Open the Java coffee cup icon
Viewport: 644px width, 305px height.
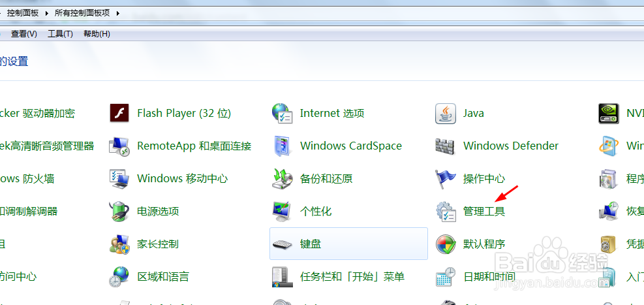pyautogui.click(x=445, y=113)
